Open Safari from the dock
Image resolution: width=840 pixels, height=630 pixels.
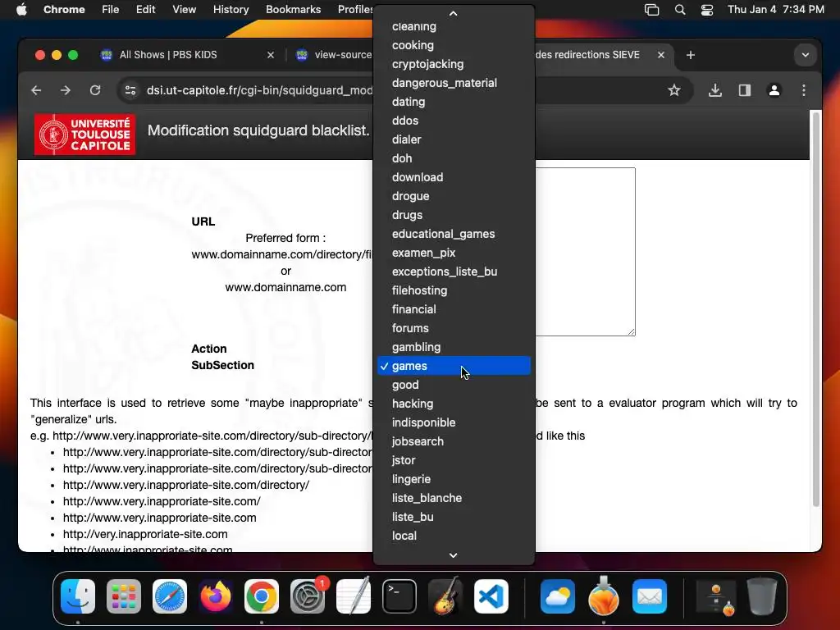coord(170,596)
